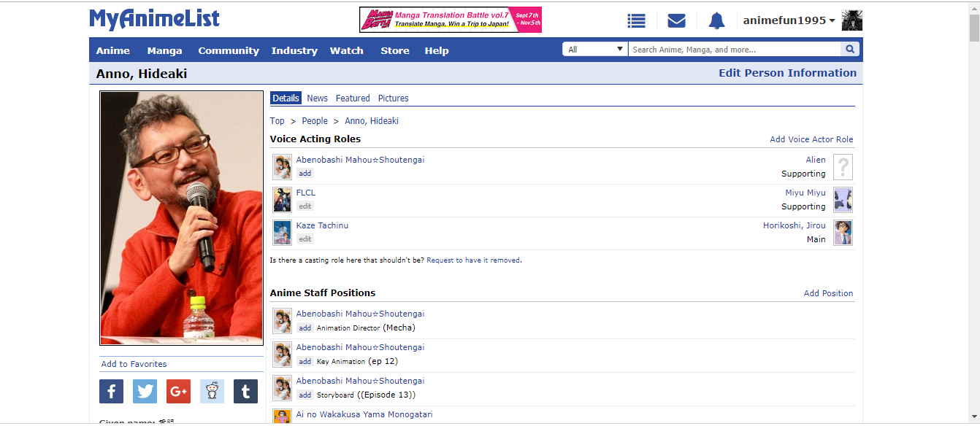The image size is (980, 426).
Task: Share on Facebook
Action: point(111,392)
